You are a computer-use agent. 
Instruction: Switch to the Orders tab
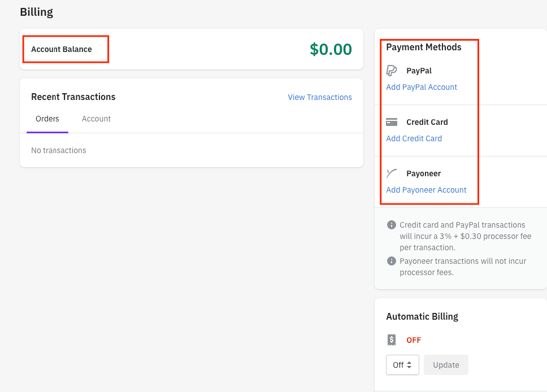coord(47,119)
